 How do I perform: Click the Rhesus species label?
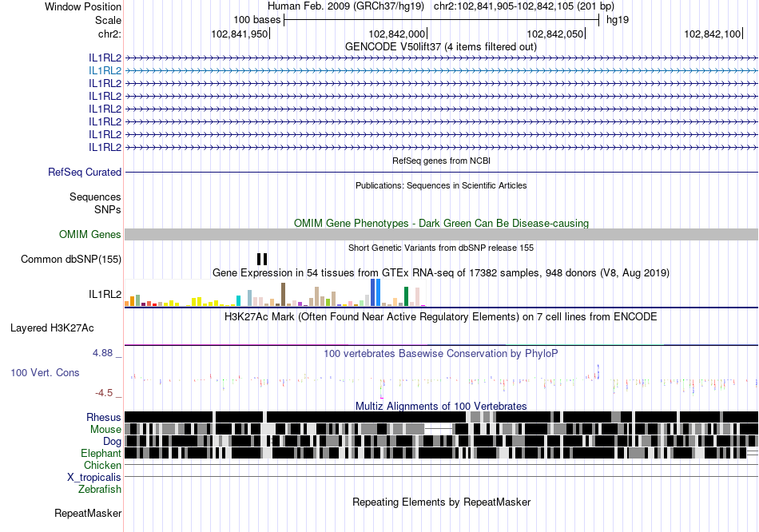[104, 417]
